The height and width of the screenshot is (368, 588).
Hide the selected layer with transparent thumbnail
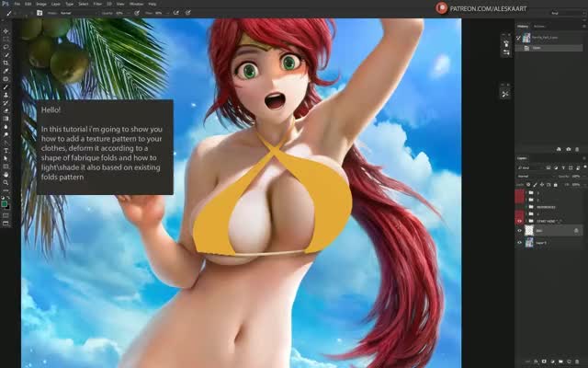[519, 231]
